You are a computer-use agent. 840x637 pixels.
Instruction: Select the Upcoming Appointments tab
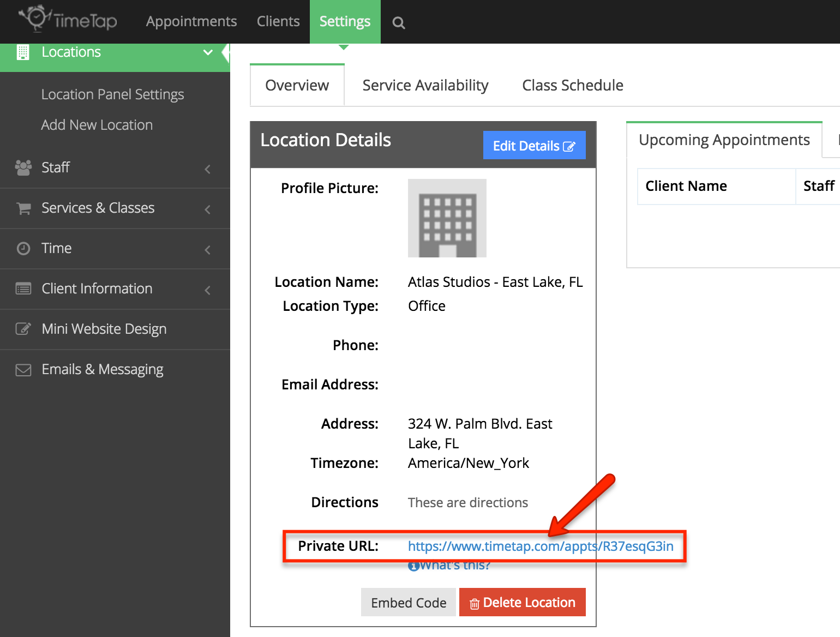tap(724, 140)
